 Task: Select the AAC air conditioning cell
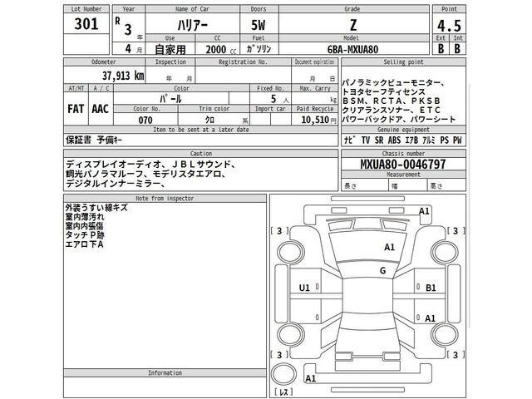pos(101,109)
